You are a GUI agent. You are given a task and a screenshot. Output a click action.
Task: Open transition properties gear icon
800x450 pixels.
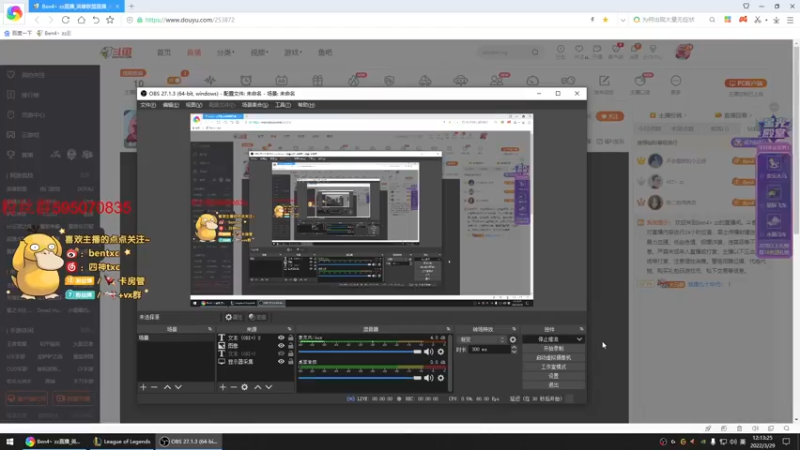[513, 339]
